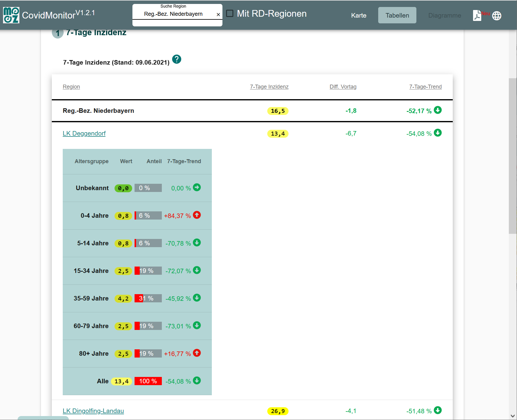Click Niederbayern's green down trend arrow
517x420 pixels.
[x=438, y=110]
